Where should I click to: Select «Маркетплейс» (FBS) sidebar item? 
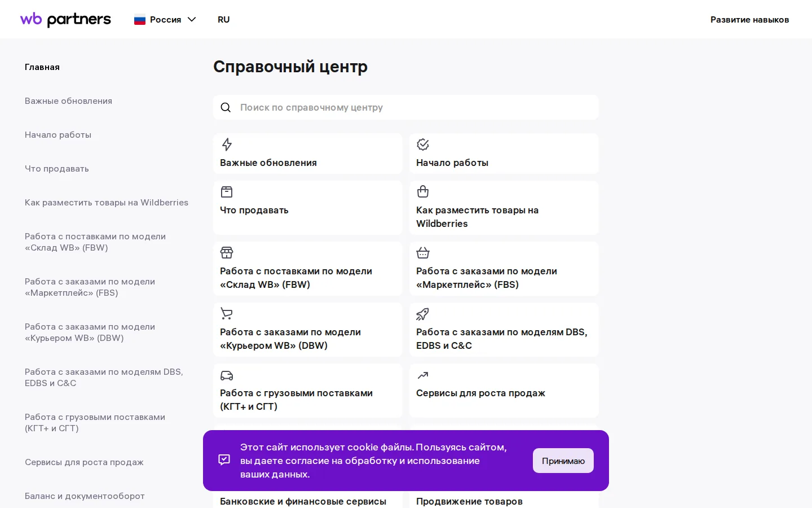click(x=90, y=287)
